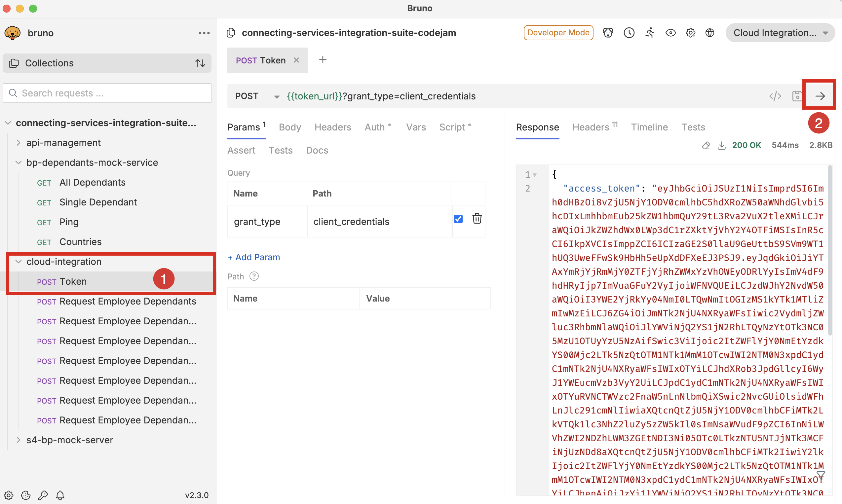Collapse the connecting-services-integration-suite collection
Viewport: 842px width, 504px height.
[x=8, y=123]
